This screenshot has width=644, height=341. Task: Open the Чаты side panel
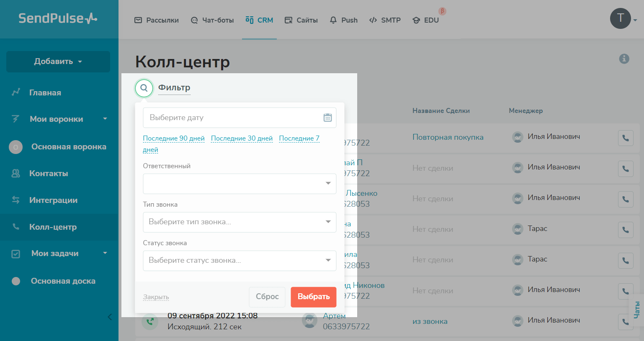pos(637,310)
